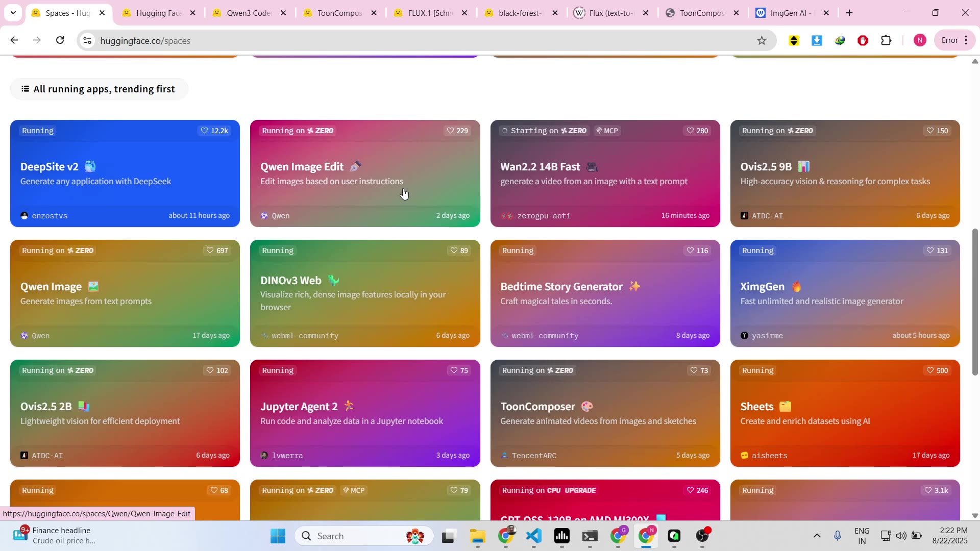Open the DeepSite v2 space card
This screenshot has height=551, width=980.
tap(125, 173)
